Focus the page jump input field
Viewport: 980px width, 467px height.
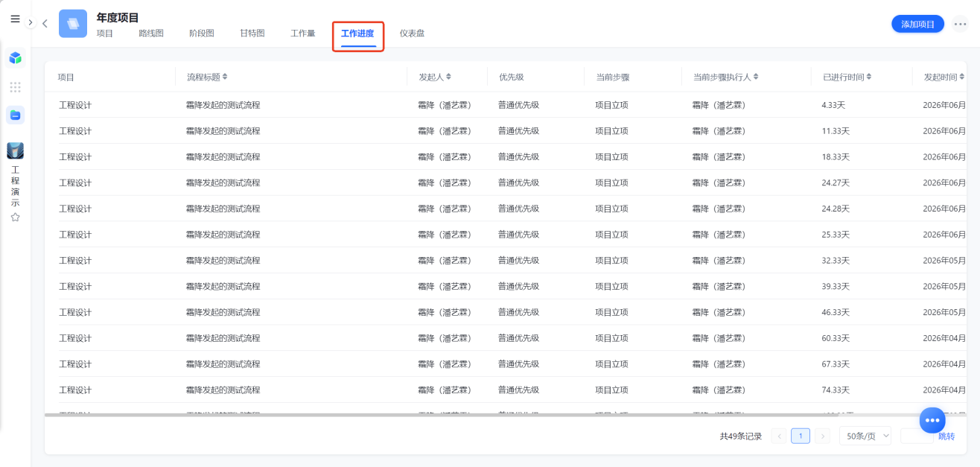point(916,436)
